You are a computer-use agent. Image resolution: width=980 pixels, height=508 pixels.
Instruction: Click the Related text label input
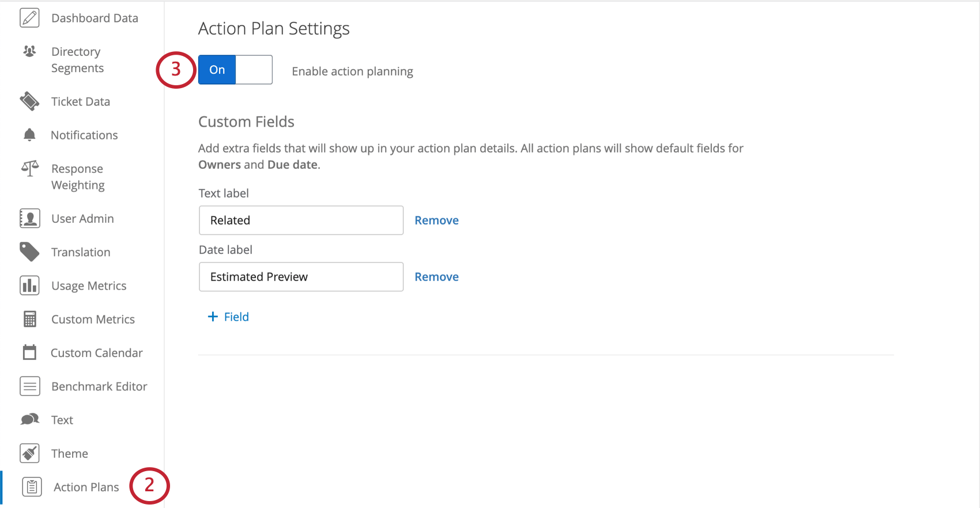pyautogui.click(x=301, y=220)
